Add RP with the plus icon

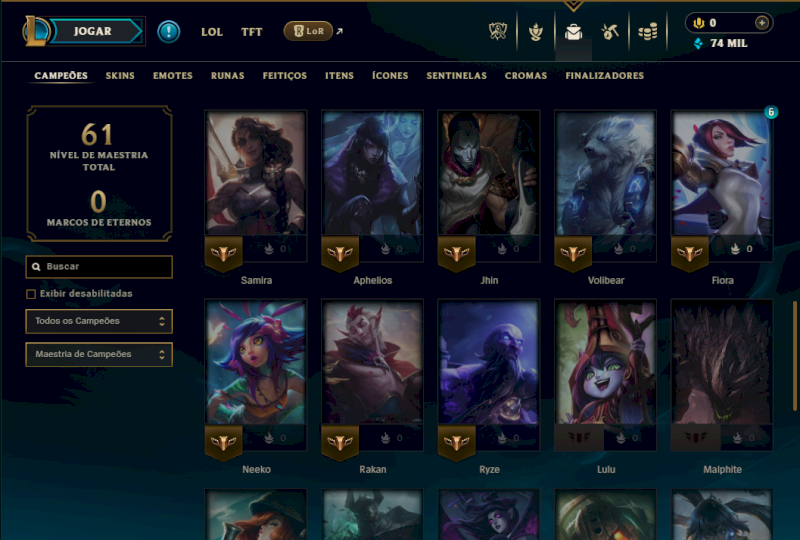coord(762,23)
